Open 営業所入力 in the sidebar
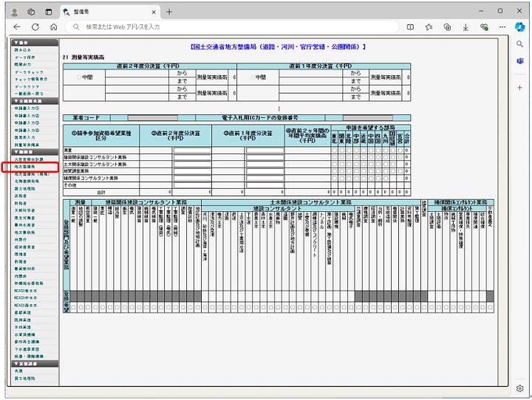This screenshot has width=532, height=400. coord(24,137)
